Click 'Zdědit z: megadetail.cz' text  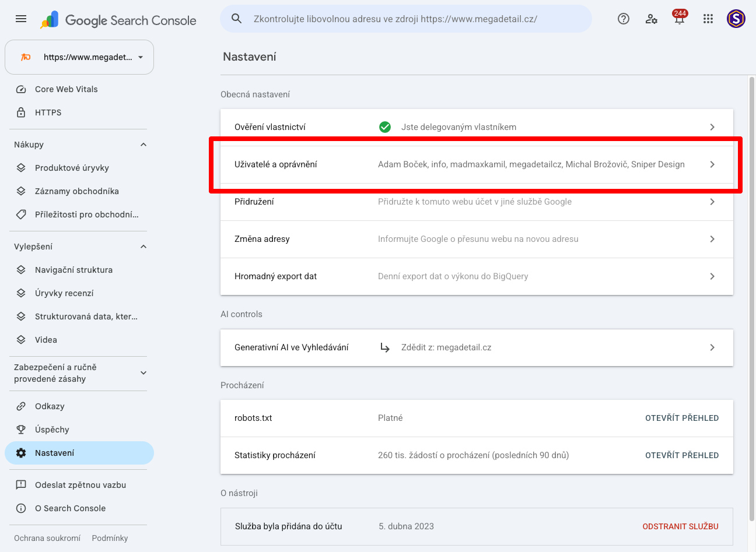[x=446, y=347]
